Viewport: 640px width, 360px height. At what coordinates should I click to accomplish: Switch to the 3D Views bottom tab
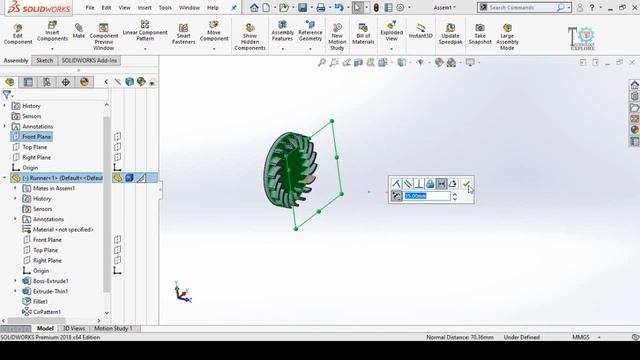coord(73,328)
